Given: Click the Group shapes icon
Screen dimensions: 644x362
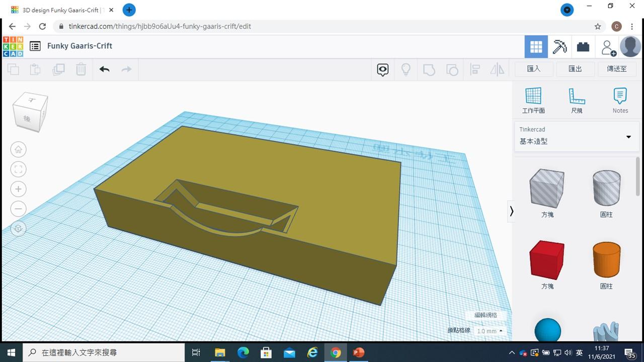Looking at the screenshot, I should pyautogui.click(x=429, y=69).
